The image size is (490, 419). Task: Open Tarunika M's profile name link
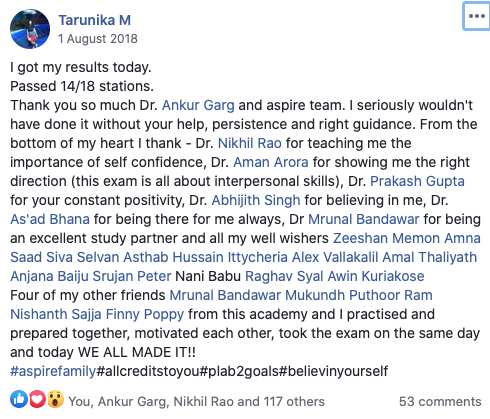pos(95,20)
